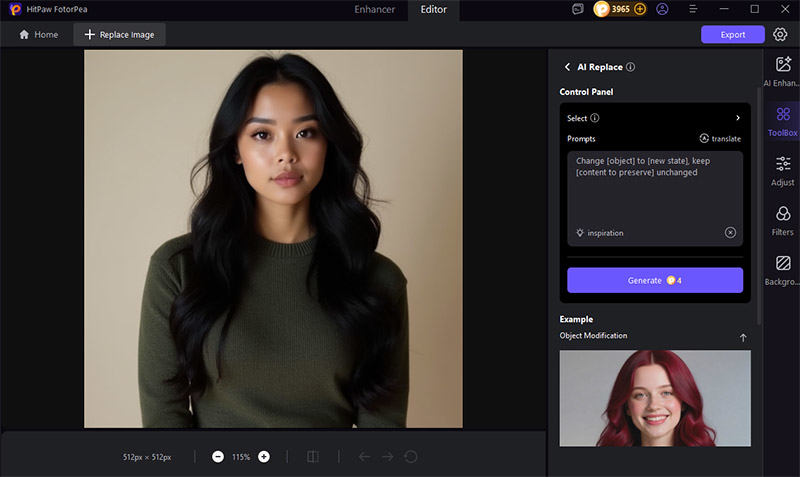Go back from AI Replace panel

pyautogui.click(x=567, y=67)
